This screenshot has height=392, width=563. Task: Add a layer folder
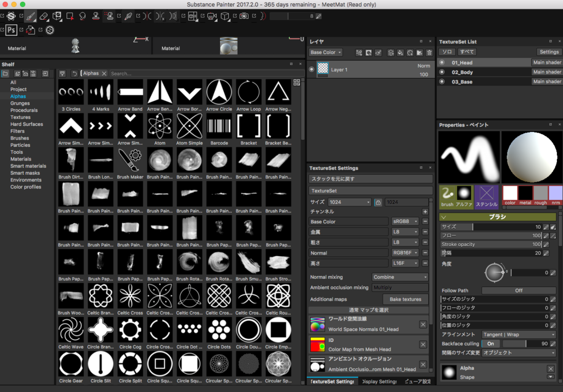coord(420,52)
